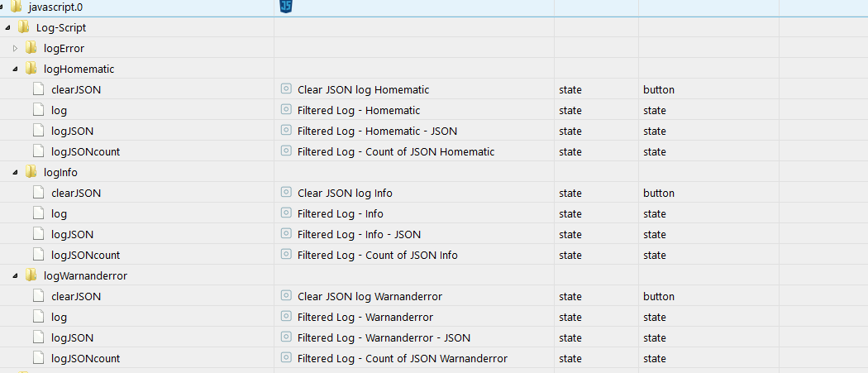This screenshot has height=373, width=868.
Task: Click the Log-Script folder icon
Action: [23, 27]
